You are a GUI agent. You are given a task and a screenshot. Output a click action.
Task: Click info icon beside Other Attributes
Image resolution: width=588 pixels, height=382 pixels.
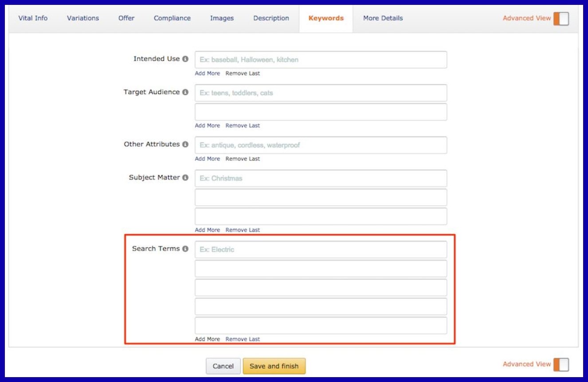click(x=185, y=144)
